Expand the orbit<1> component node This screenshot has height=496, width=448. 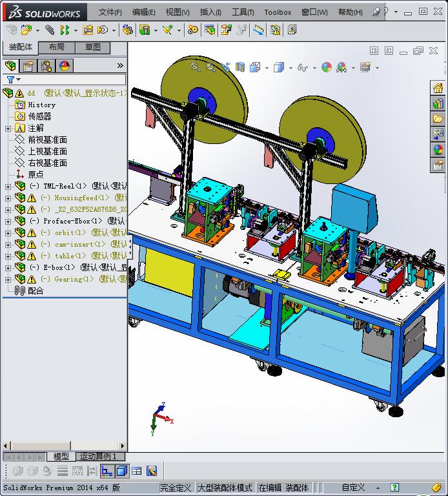pyautogui.click(x=8, y=233)
